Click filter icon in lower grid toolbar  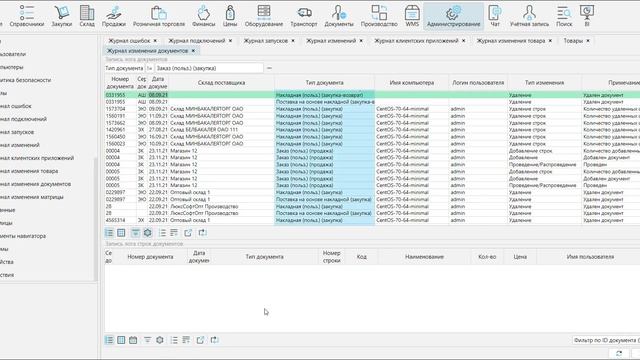click(x=147, y=340)
